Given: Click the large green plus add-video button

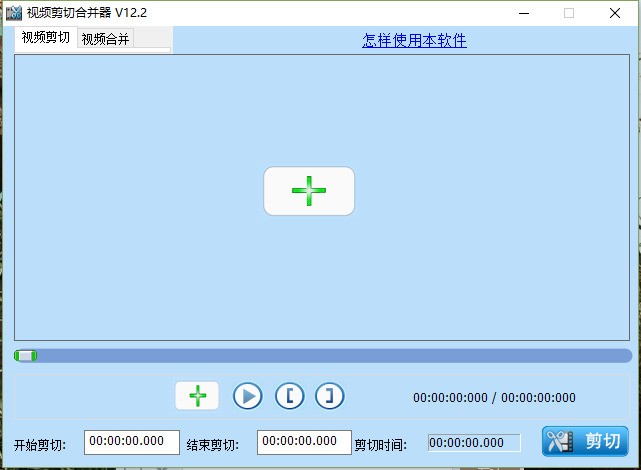Looking at the screenshot, I should coord(309,191).
